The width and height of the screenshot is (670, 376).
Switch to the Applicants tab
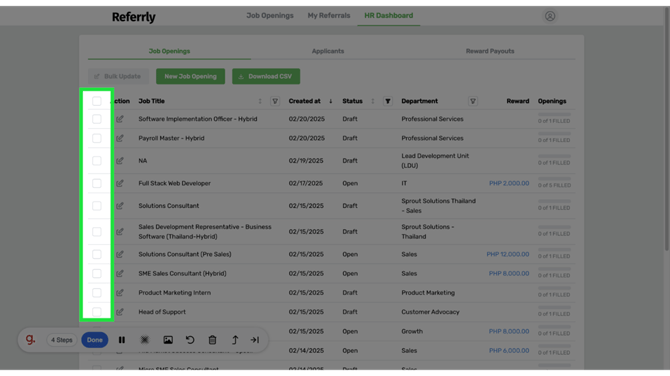[328, 51]
